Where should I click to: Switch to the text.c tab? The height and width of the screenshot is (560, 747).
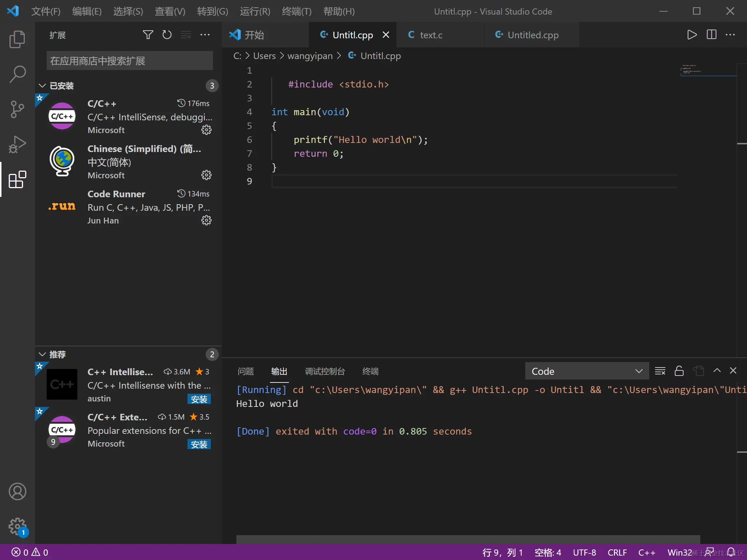[x=430, y=35]
